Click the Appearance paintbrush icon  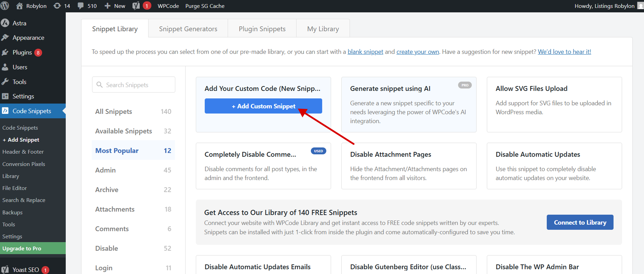click(x=5, y=38)
